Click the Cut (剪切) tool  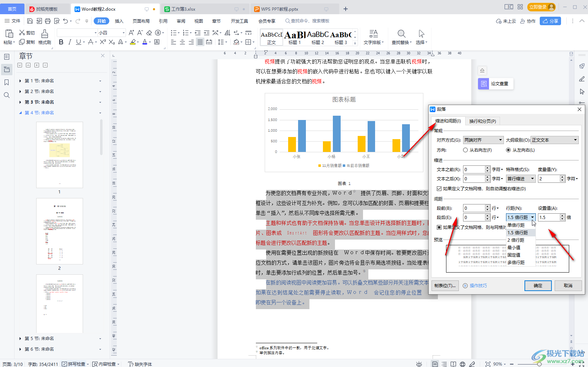pos(27,33)
